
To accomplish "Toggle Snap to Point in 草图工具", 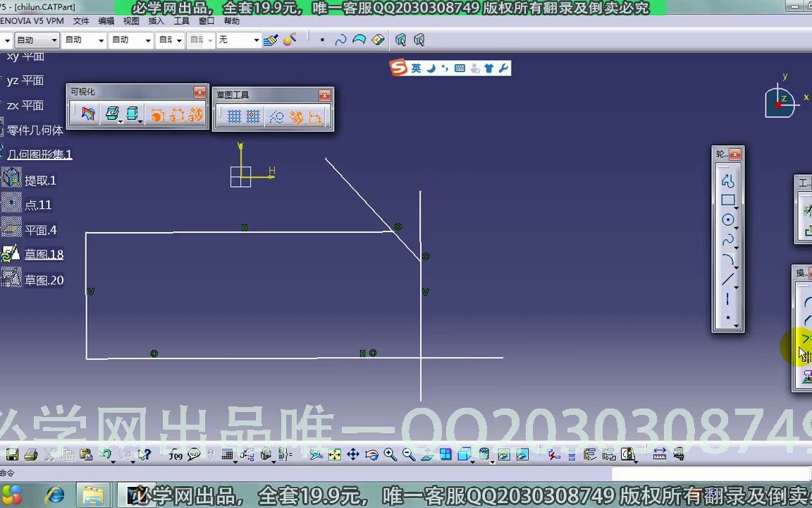I will 253,116.
